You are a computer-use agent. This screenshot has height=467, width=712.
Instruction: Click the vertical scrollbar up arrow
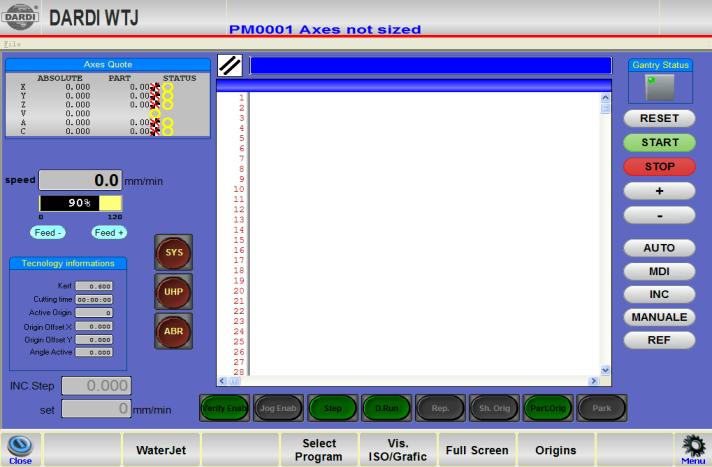coord(605,98)
